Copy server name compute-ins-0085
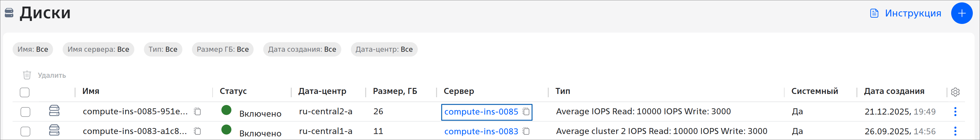The height and width of the screenshot is (140, 980). pyautogui.click(x=526, y=112)
